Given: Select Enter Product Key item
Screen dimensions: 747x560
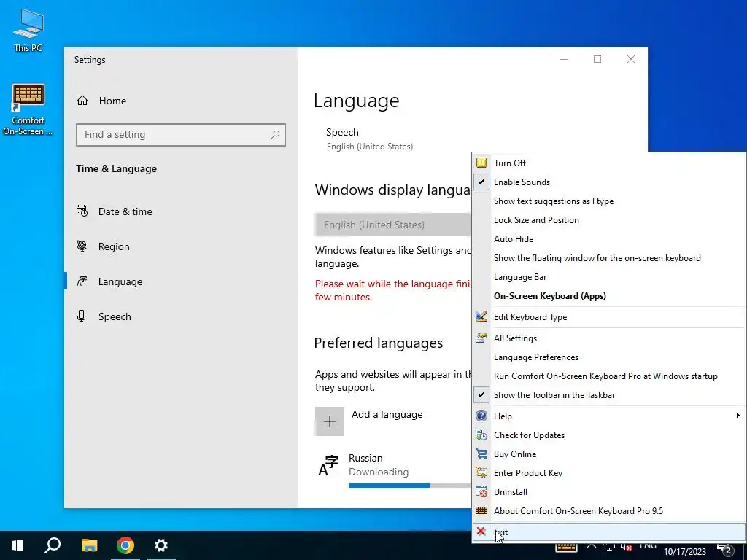Looking at the screenshot, I should coord(609,473).
